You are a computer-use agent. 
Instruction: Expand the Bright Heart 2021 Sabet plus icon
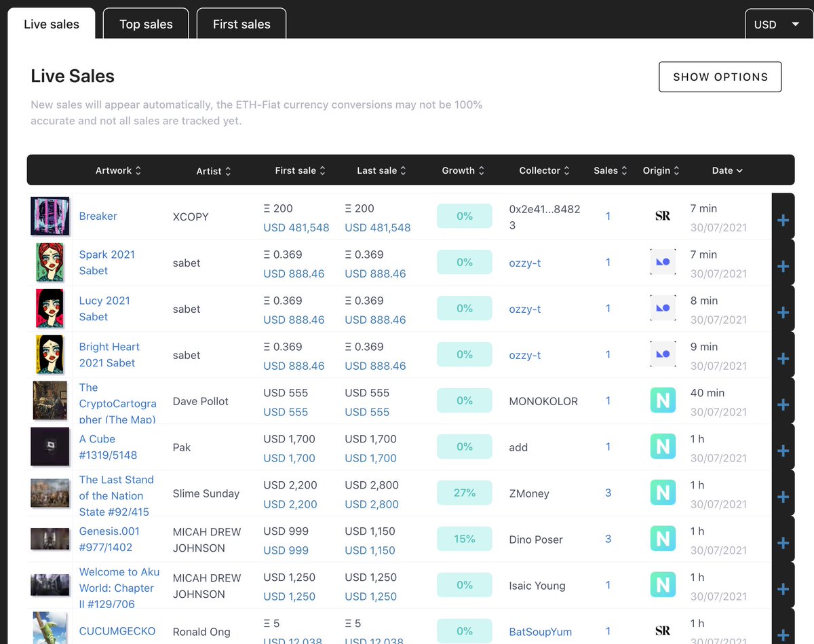(x=783, y=359)
